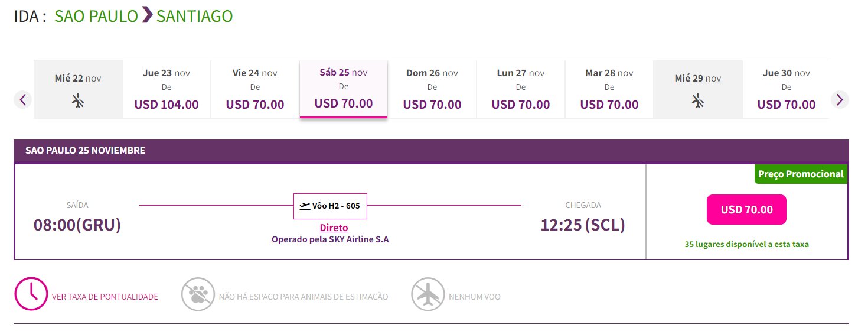868x331 pixels.
Task: Click the punctuality clock icon
Action: 31,293
